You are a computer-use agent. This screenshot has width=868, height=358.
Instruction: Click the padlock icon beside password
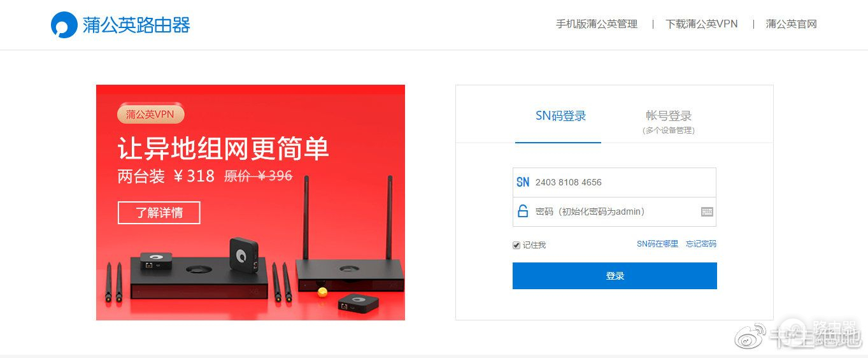[523, 211]
